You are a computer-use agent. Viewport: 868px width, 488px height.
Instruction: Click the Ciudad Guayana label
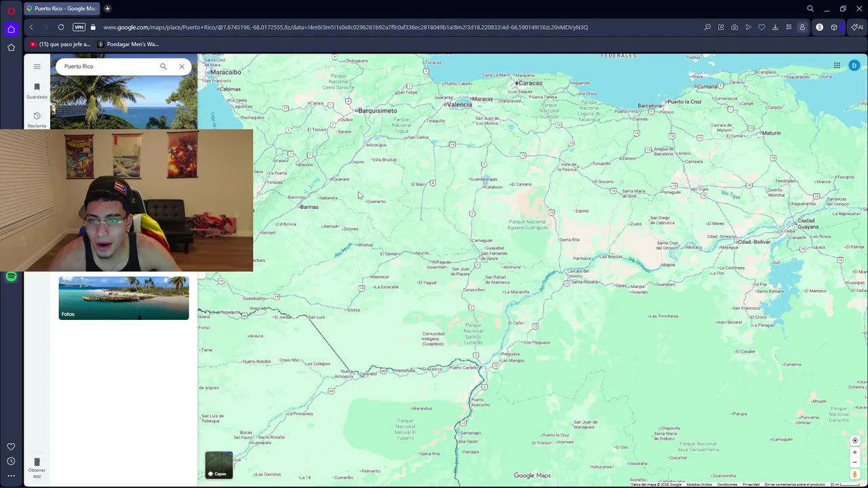[807, 224]
